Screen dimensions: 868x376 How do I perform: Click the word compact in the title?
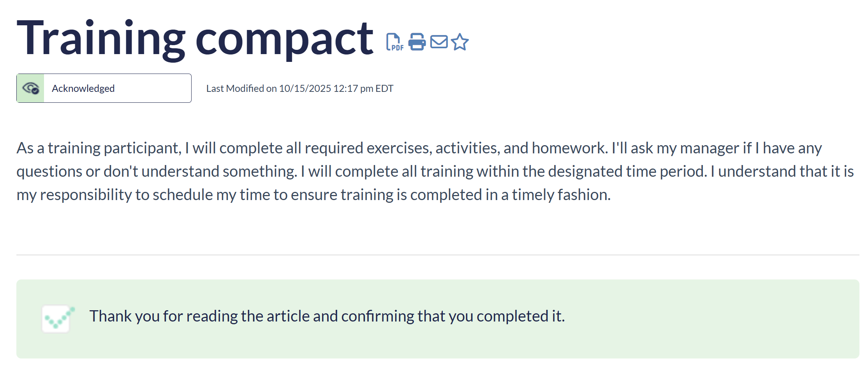tap(284, 39)
